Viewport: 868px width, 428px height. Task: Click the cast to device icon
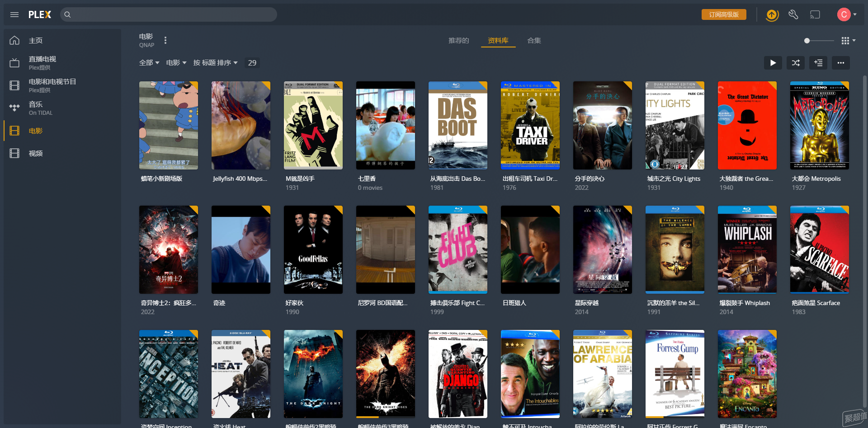(815, 15)
